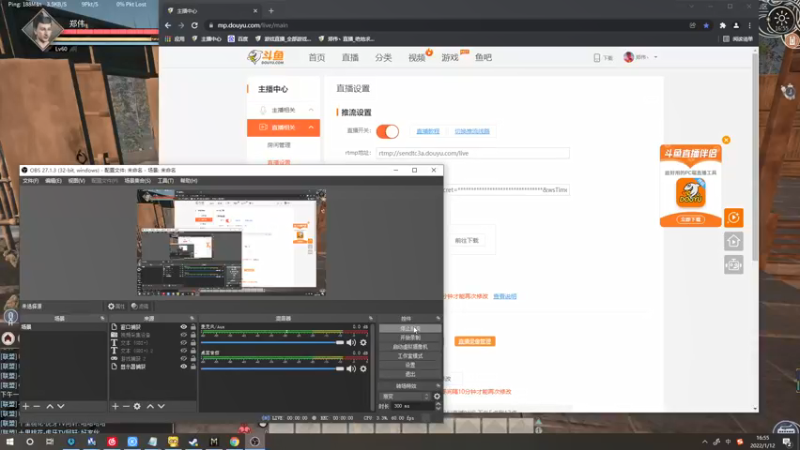Click the Douyu logo on the web page
This screenshot has width=800, height=450.
(x=266, y=57)
